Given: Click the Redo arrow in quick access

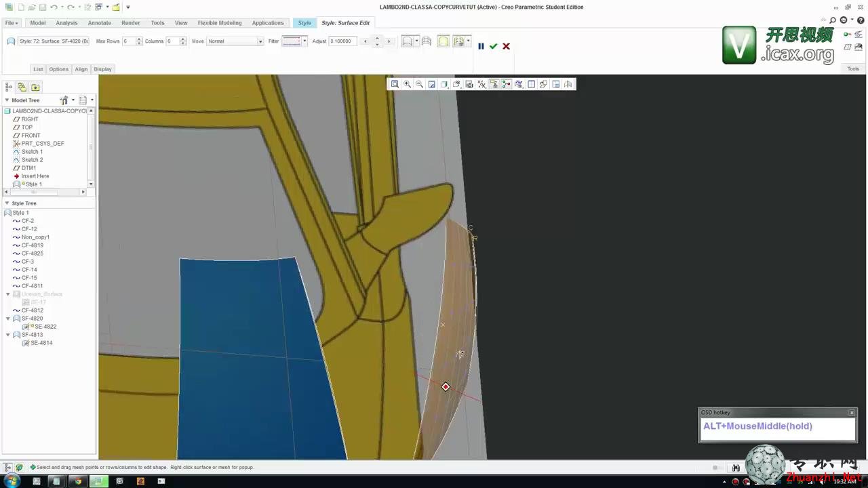Looking at the screenshot, I should click(71, 7).
